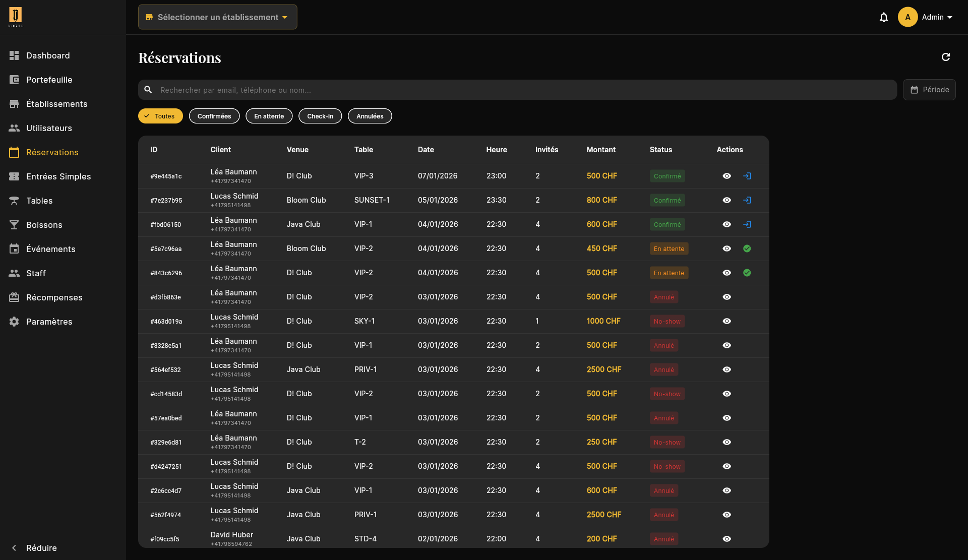Refresh the reservations list
This screenshot has width=968, height=560.
click(x=945, y=57)
